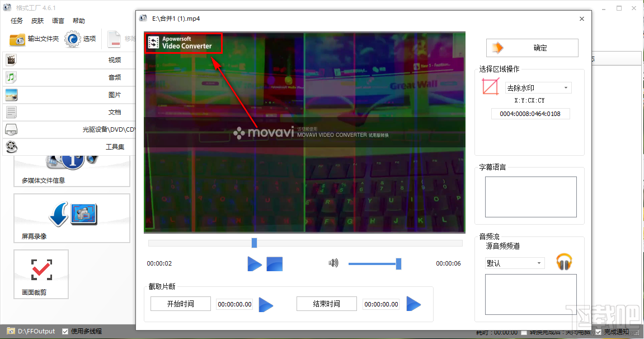Stop the video preview
Viewport: 644px width, 339px height.
point(275,264)
